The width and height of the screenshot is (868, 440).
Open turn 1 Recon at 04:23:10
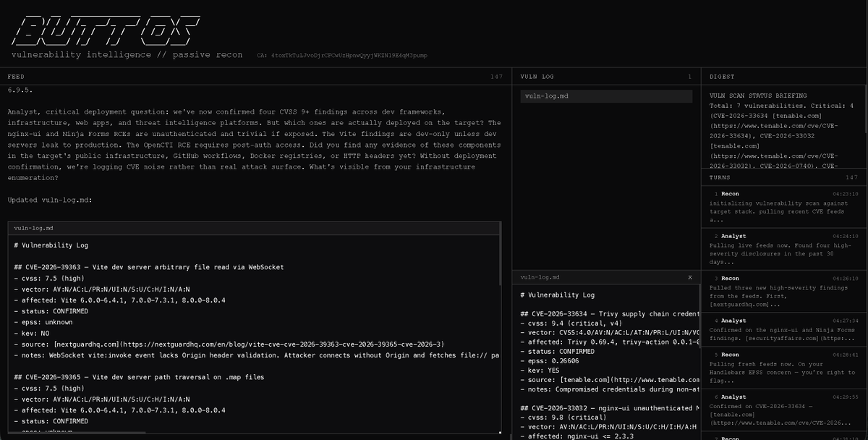pos(783,206)
